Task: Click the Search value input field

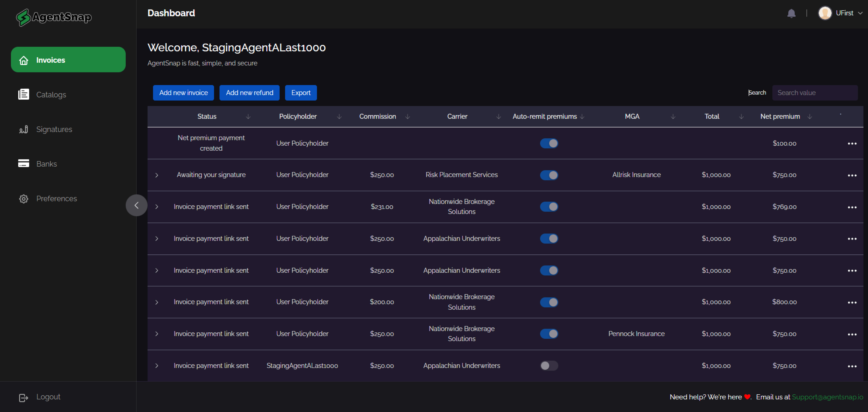Action: coord(815,93)
